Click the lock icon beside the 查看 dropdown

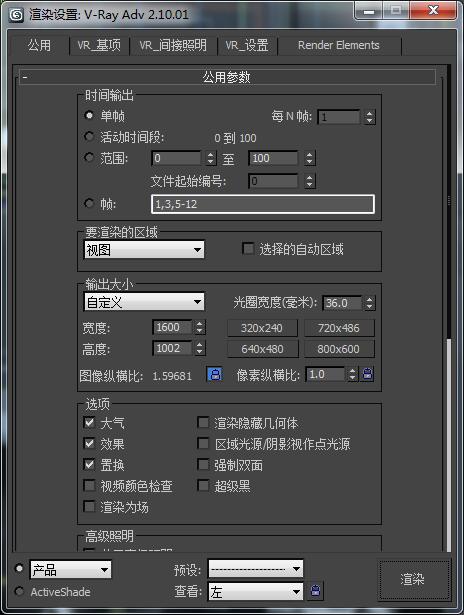(316, 591)
